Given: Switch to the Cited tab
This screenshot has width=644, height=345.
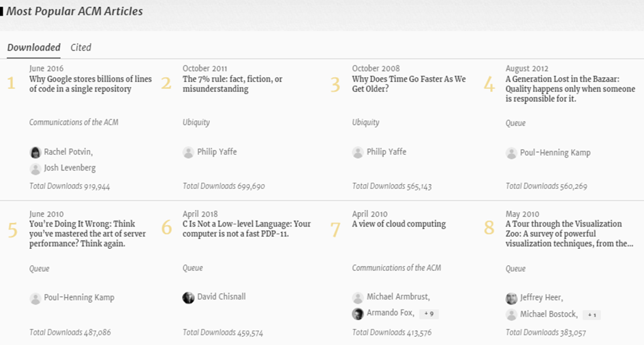Looking at the screenshot, I should coord(81,47).
